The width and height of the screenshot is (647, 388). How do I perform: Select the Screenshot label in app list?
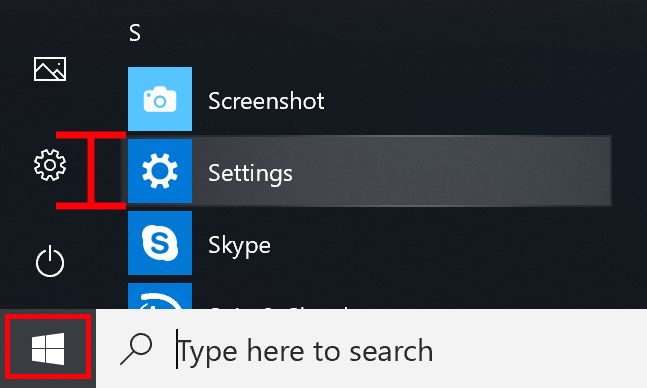pyautogui.click(x=266, y=101)
